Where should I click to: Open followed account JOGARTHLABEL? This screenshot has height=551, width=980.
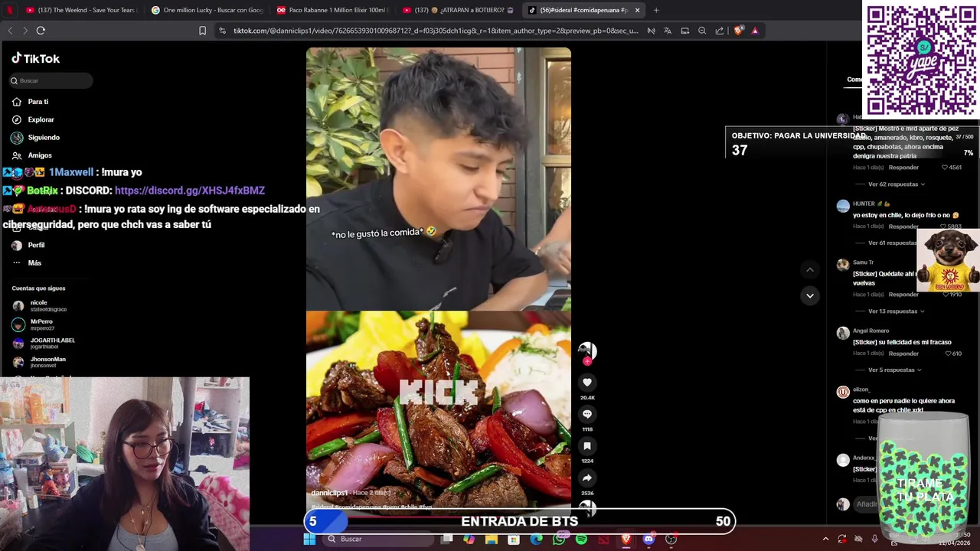coord(44,343)
